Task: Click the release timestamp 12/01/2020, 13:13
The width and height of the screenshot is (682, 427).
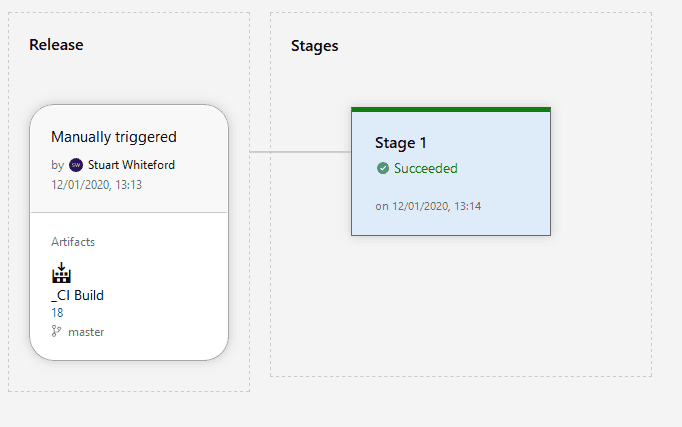Action: click(96, 184)
